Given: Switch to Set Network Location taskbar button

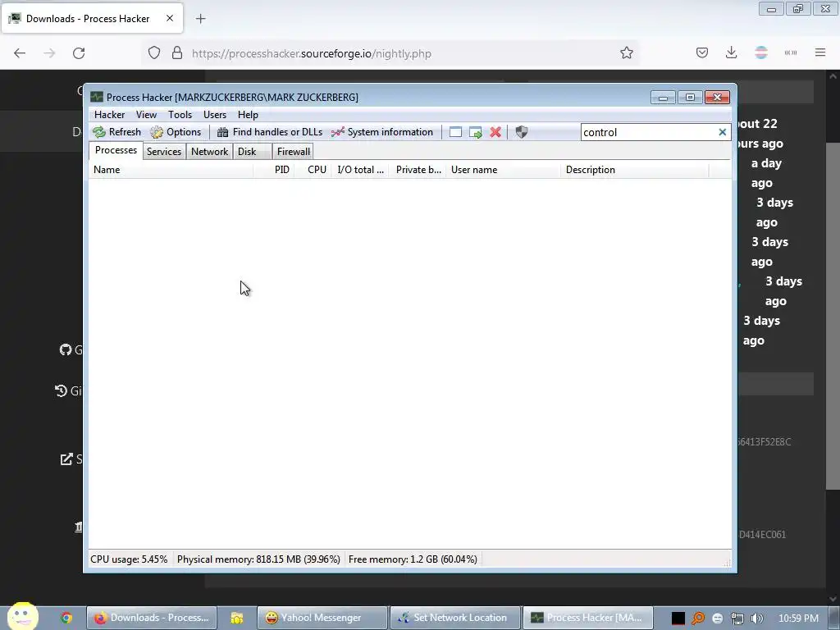Looking at the screenshot, I should [455, 618].
